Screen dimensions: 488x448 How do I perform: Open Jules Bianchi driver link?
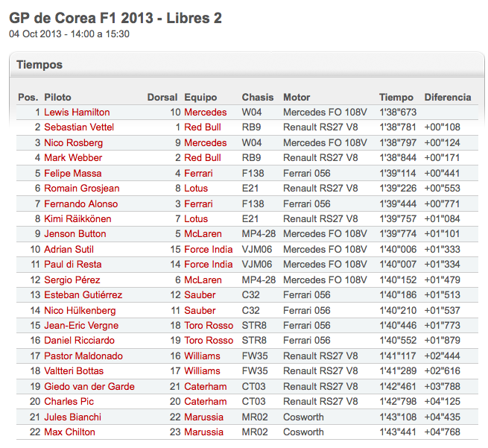72,417
